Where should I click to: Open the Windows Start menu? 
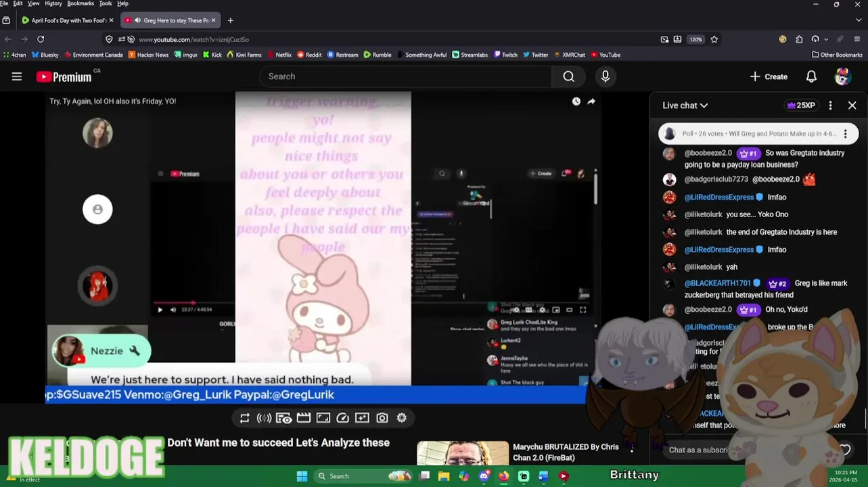(302, 476)
